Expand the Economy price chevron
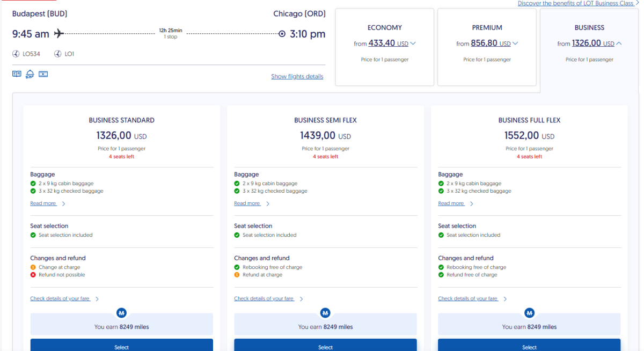 pyautogui.click(x=413, y=43)
